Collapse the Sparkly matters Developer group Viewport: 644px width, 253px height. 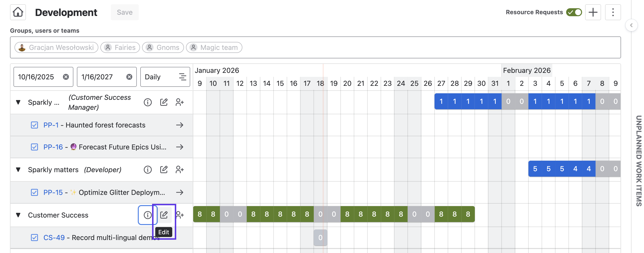pos(18,169)
